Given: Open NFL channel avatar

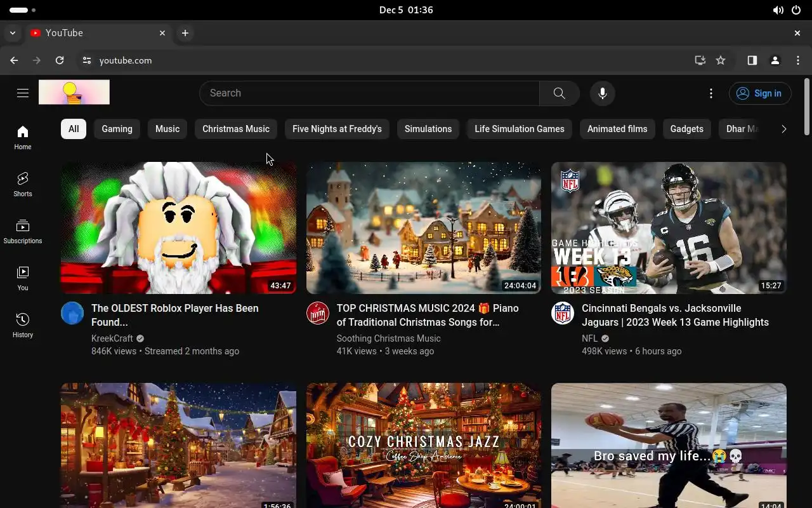Looking at the screenshot, I should (563, 313).
